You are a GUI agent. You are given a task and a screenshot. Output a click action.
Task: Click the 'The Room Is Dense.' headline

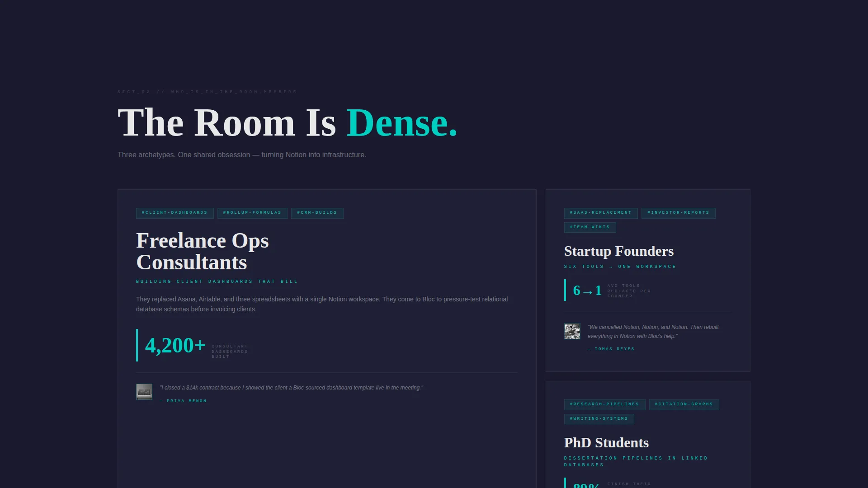(x=288, y=122)
